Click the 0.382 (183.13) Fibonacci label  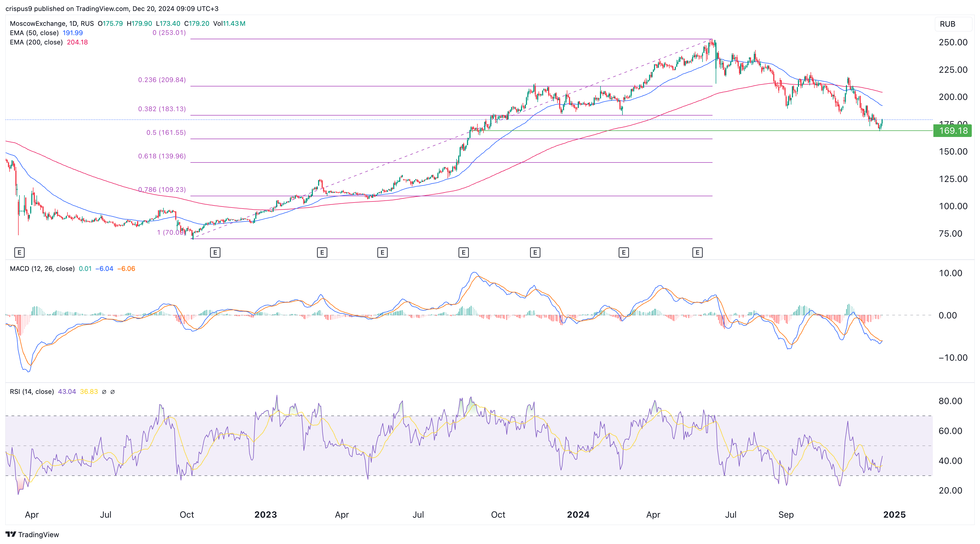click(162, 109)
